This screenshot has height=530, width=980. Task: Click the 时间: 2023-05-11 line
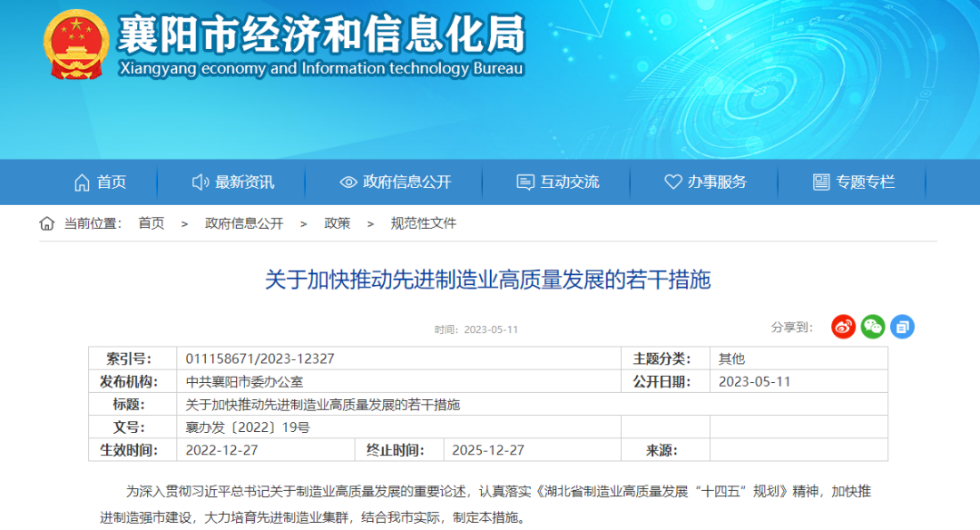click(476, 329)
